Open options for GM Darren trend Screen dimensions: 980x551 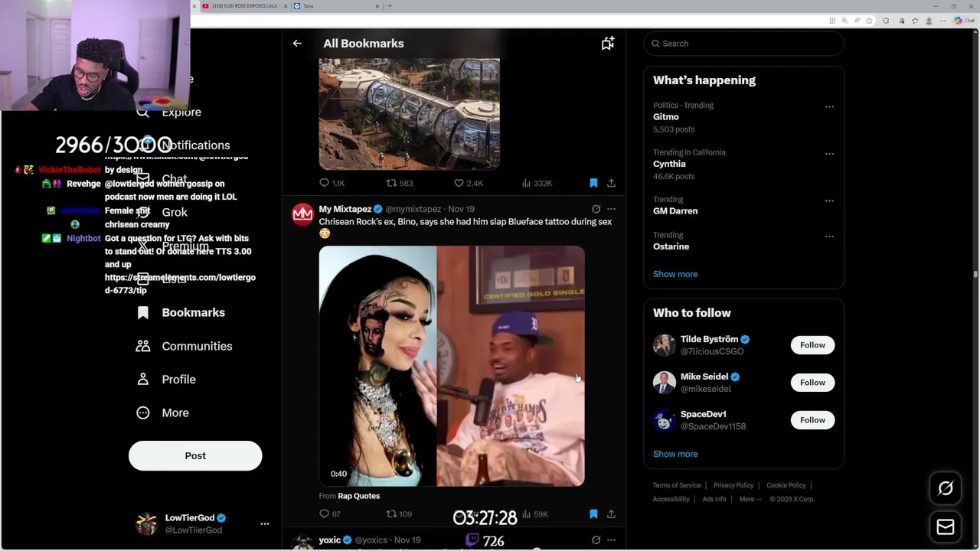tap(829, 201)
